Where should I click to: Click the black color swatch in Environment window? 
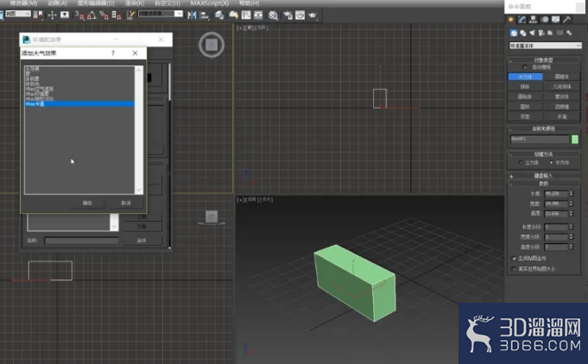click(x=149, y=78)
